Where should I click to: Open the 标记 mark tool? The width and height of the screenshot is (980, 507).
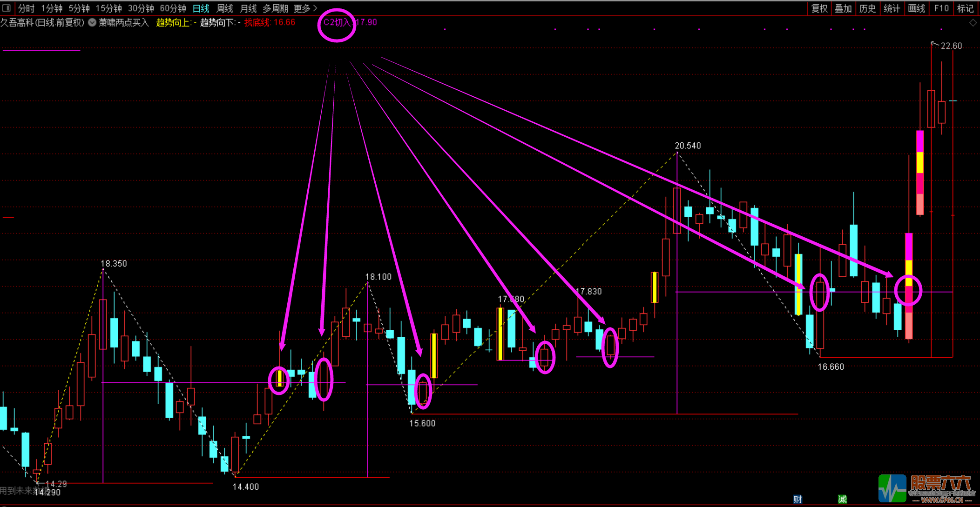pyautogui.click(x=965, y=8)
